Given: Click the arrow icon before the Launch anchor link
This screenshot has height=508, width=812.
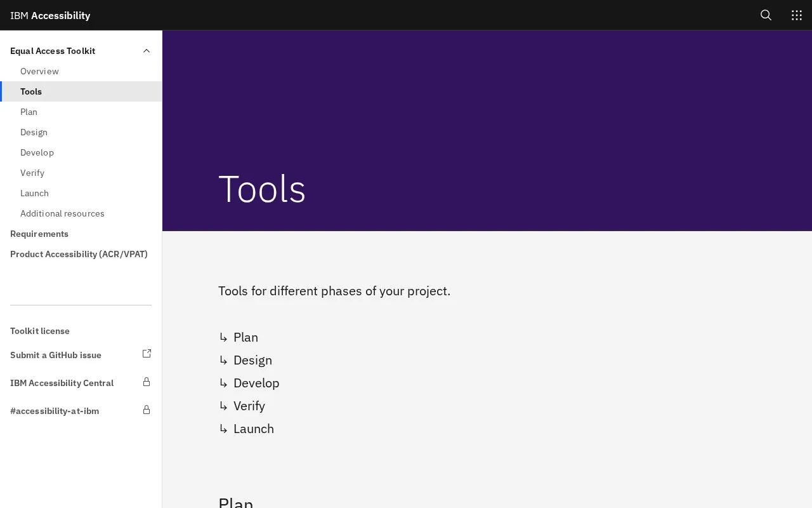Looking at the screenshot, I should (223, 429).
